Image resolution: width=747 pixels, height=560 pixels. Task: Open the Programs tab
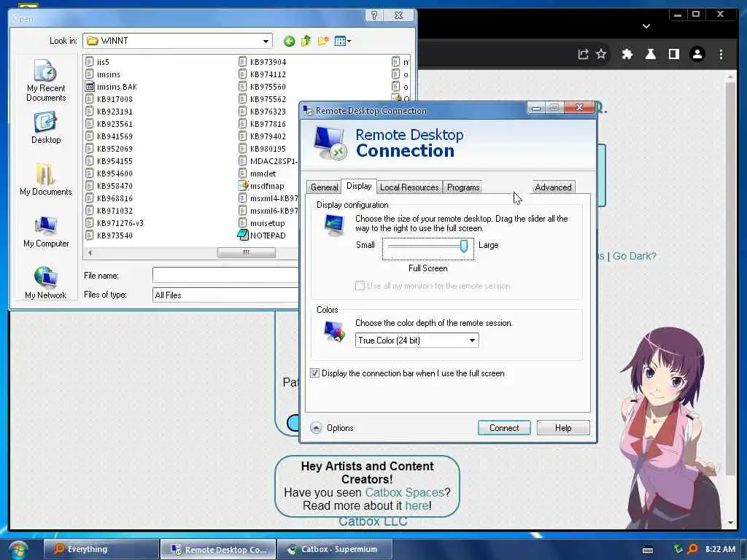[x=463, y=187]
